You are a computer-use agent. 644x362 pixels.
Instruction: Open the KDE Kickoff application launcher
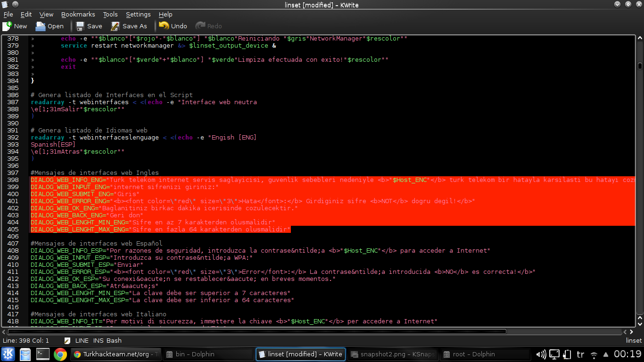pyautogui.click(x=8, y=354)
